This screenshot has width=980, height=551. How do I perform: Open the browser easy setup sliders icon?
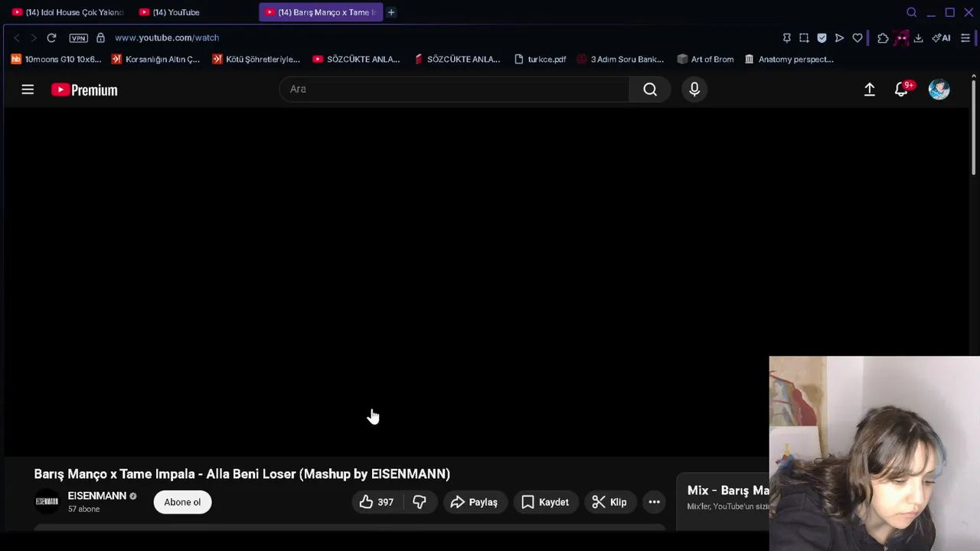tap(965, 37)
